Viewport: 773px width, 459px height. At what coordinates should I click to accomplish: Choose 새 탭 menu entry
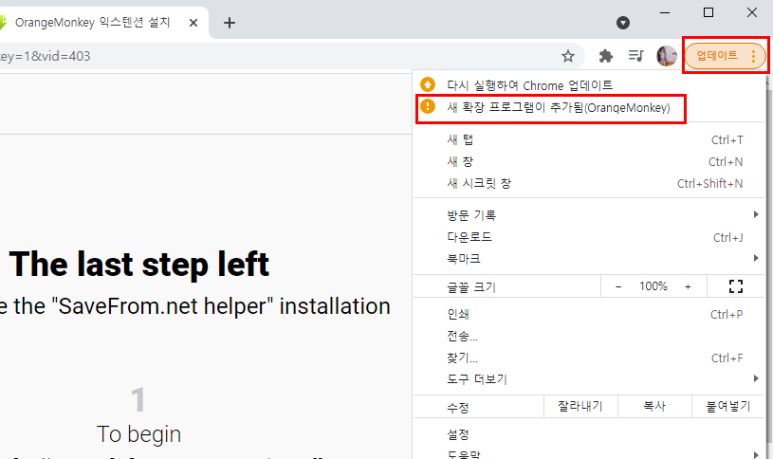pyautogui.click(x=589, y=140)
